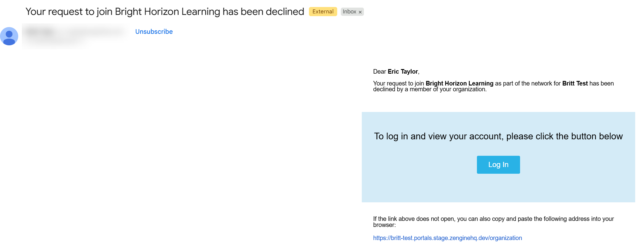Click the bold Britt Test text

(x=575, y=83)
